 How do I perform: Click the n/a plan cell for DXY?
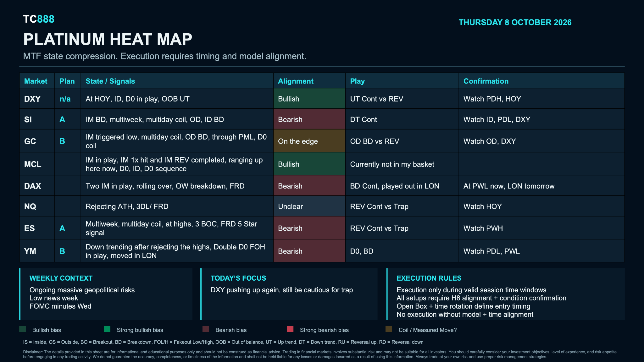(68, 99)
